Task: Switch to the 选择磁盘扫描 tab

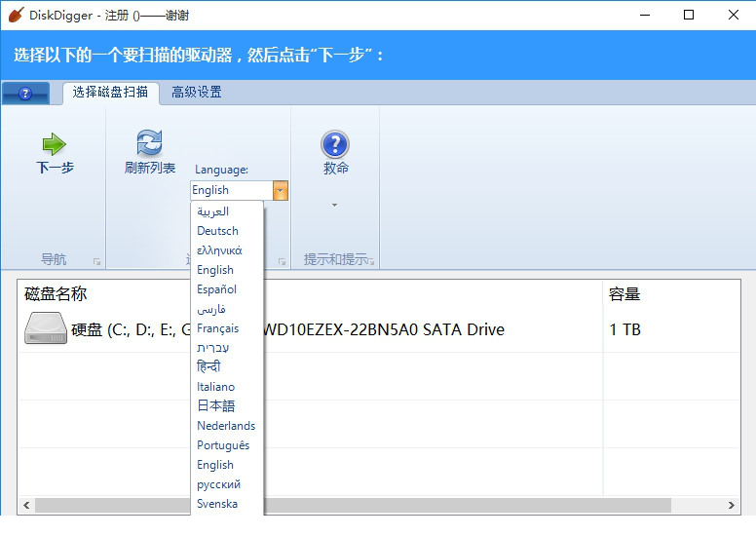Action: click(110, 93)
